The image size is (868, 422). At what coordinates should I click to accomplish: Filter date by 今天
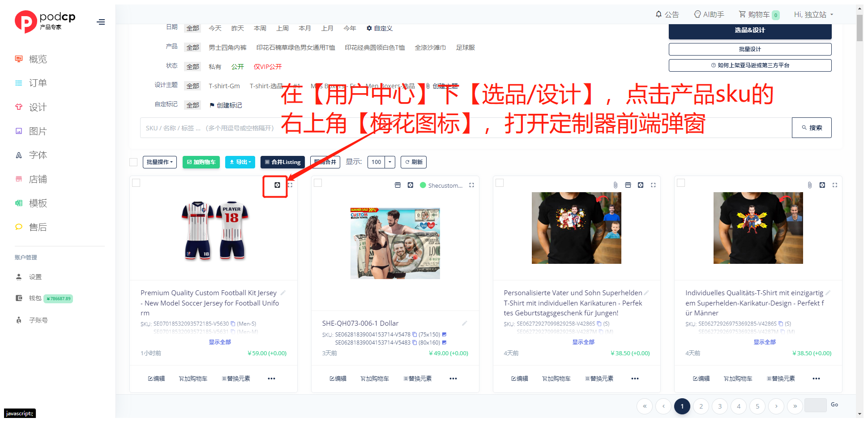click(x=215, y=28)
